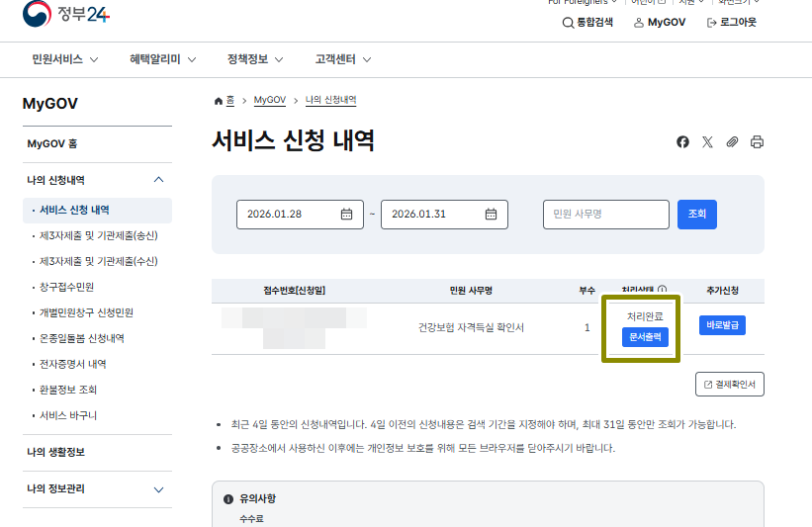Click the 민원 사무명 column header
This screenshot has width=812, height=527.
(x=471, y=291)
